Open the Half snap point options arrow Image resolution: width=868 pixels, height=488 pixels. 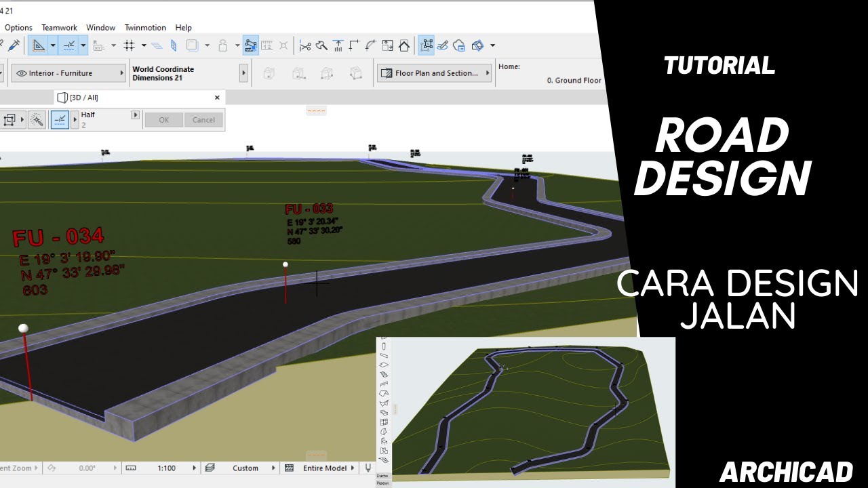(x=135, y=115)
